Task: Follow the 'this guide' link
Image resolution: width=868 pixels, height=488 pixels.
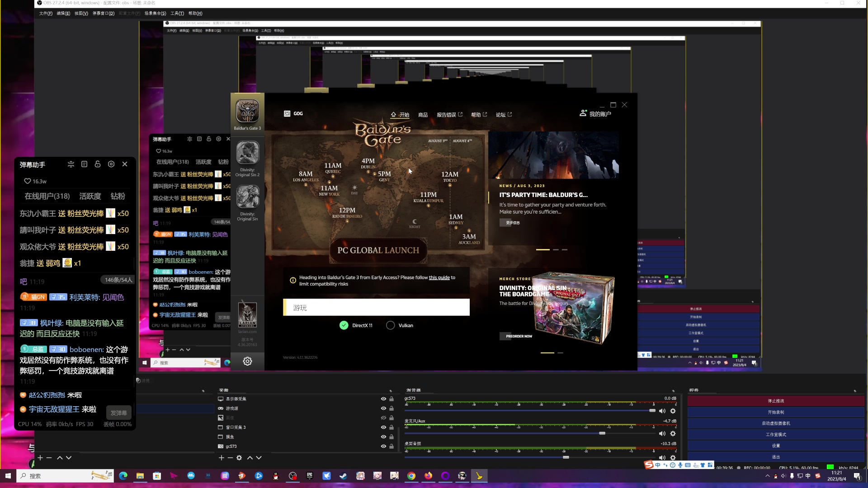Action: pos(439,277)
